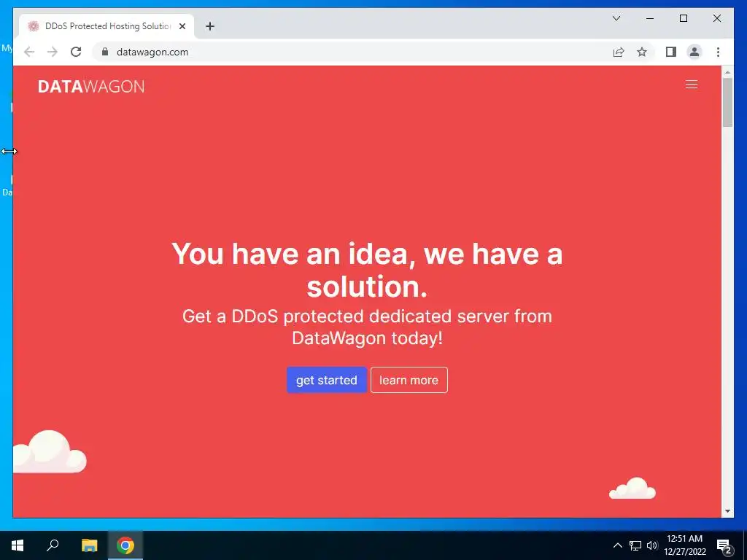Open the Windows Start menu

pyautogui.click(x=18, y=545)
